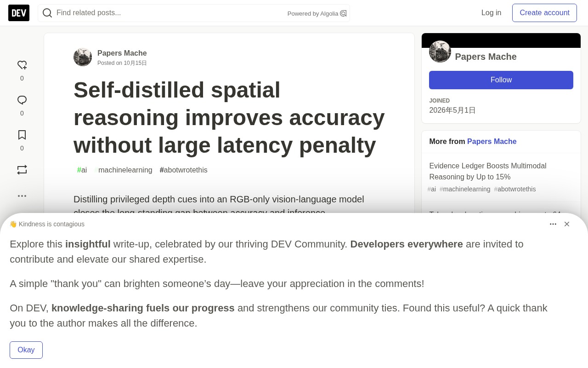Open the author name Papers Mache above title
Viewport: 588px width, 368px height.
122,53
